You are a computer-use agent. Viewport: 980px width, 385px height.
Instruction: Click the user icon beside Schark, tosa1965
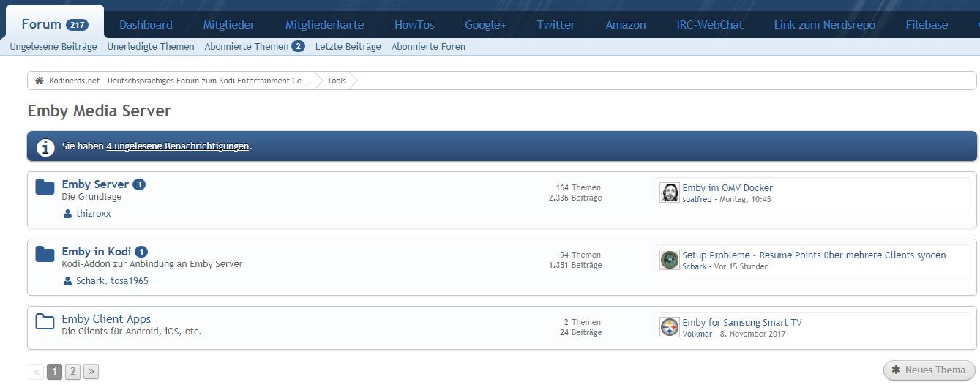(x=68, y=281)
